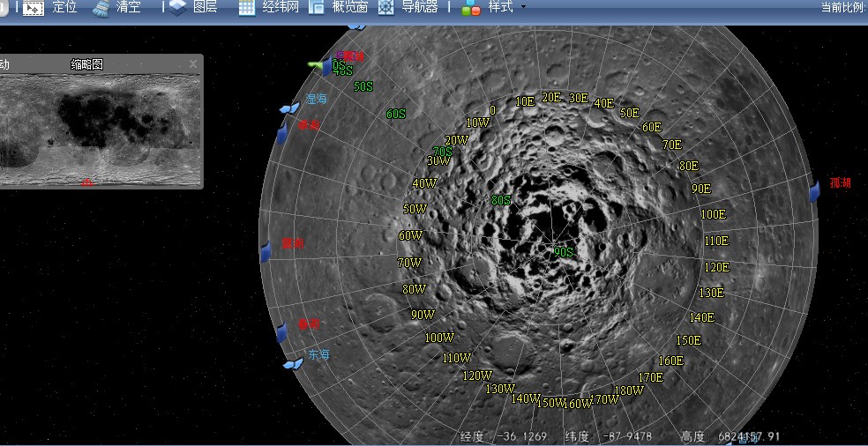The image size is (868, 446).
Task: Toggle the 概览窗 overview window icon
Action: pyautogui.click(x=317, y=8)
